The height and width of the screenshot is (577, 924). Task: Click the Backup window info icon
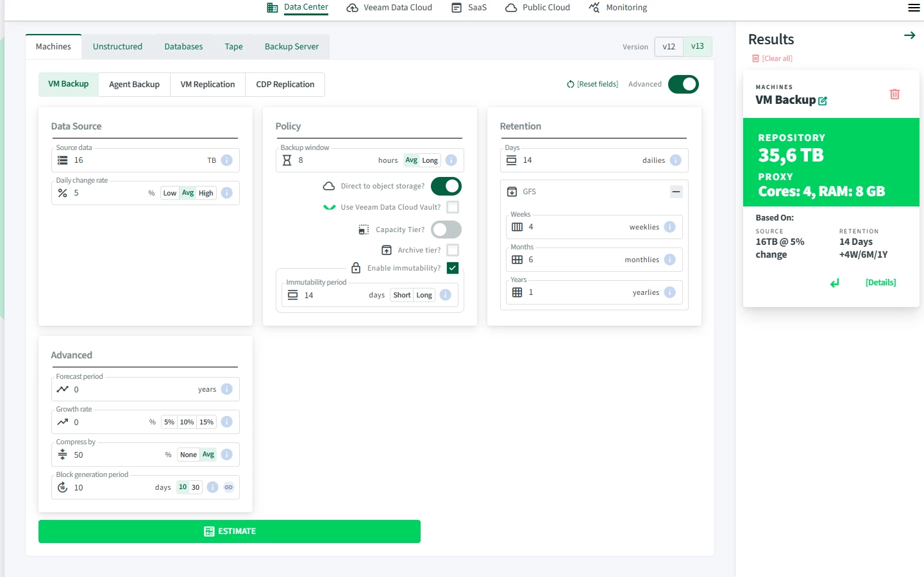coord(451,160)
